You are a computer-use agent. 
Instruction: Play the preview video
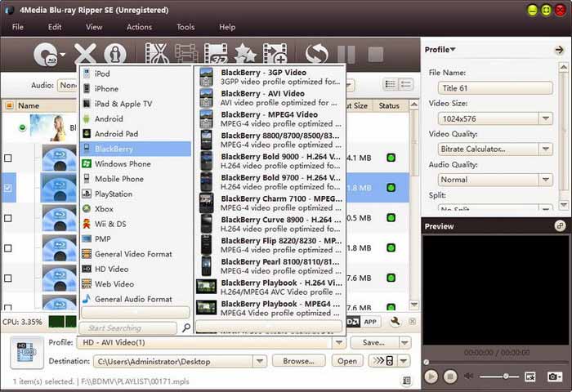point(431,376)
